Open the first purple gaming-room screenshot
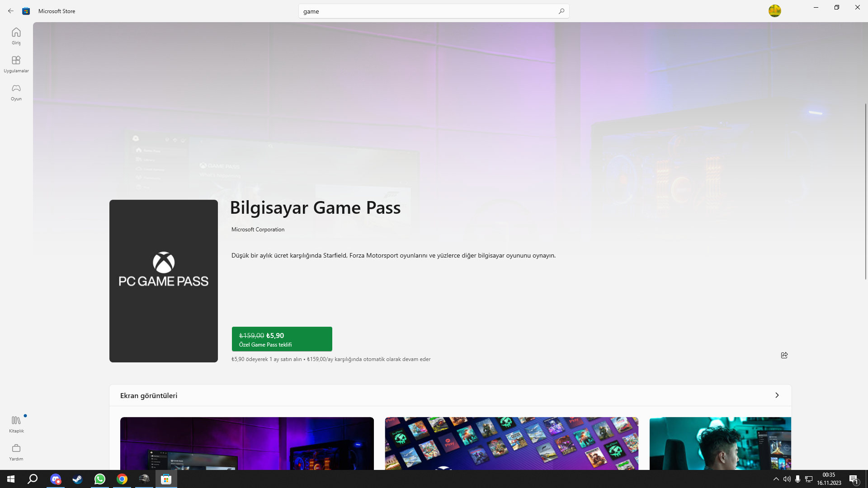 (247, 443)
